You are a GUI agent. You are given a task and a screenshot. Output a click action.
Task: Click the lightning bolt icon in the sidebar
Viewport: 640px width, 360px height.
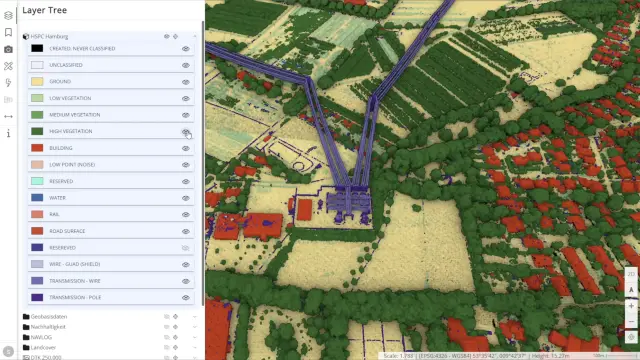(x=8, y=83)
